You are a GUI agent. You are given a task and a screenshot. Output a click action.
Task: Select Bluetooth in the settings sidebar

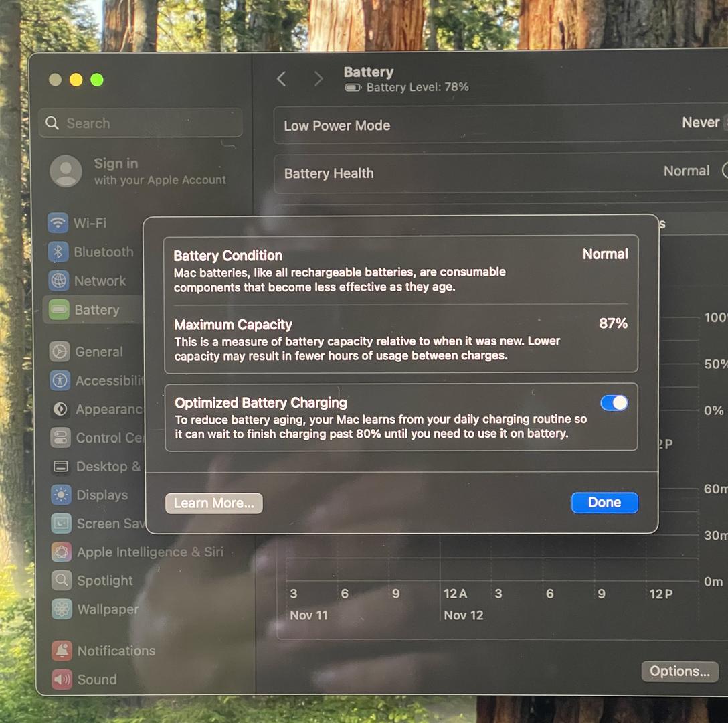point(104,252)
